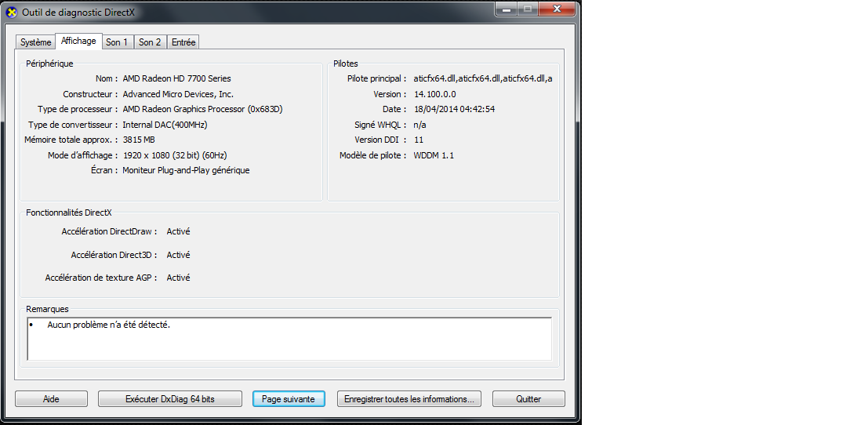Click the driver version 14.100.0.0 value
Viewport: 868px width, 425px height.
coord(434,94)
